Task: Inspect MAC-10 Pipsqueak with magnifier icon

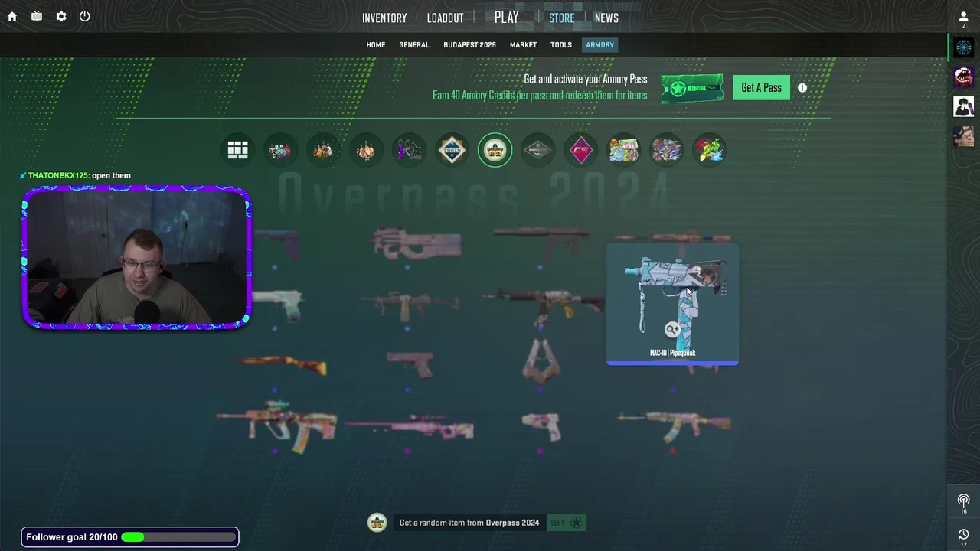Action: coord(671,330)
